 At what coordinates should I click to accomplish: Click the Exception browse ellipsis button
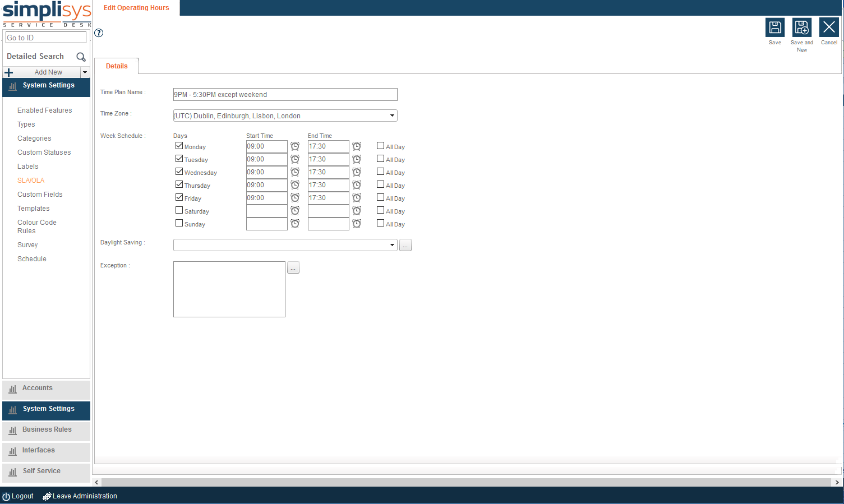(293, 268)
